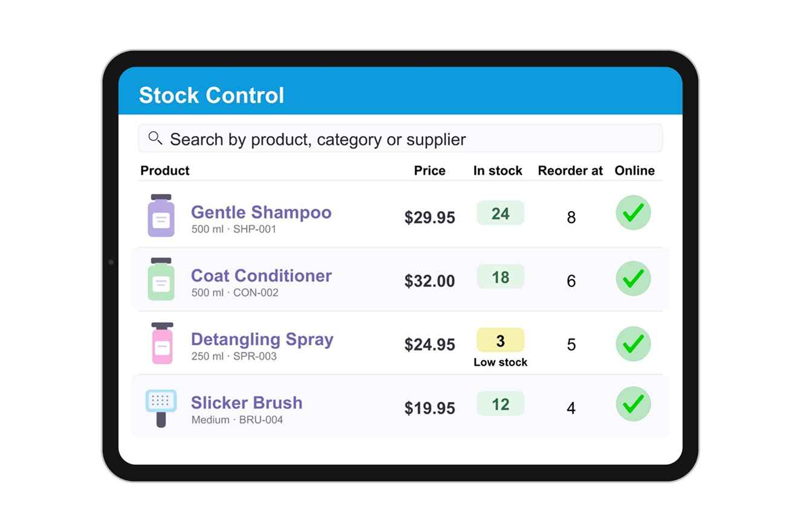798x532 pixels.
Task: Click the yellow low stock badge 3
Action: pyautogui.click(x=500, y=340)
